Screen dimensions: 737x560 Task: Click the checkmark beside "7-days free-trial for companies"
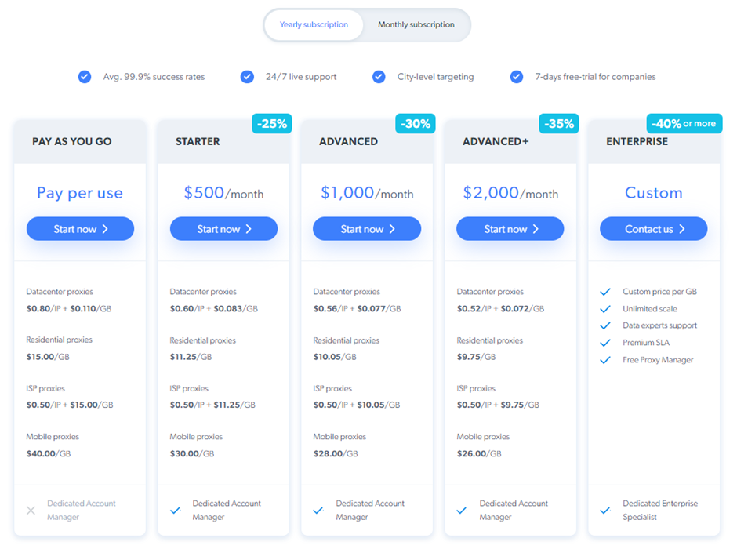[x=517, y=77]
